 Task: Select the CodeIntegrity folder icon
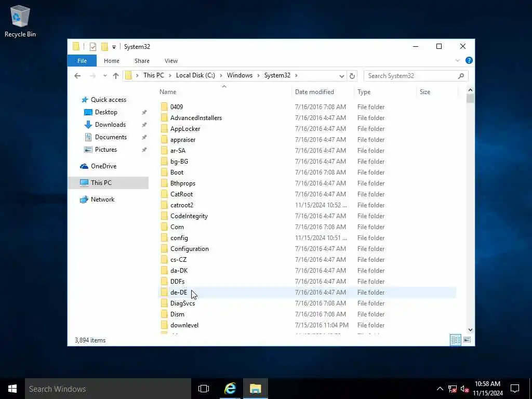(164, 216)
